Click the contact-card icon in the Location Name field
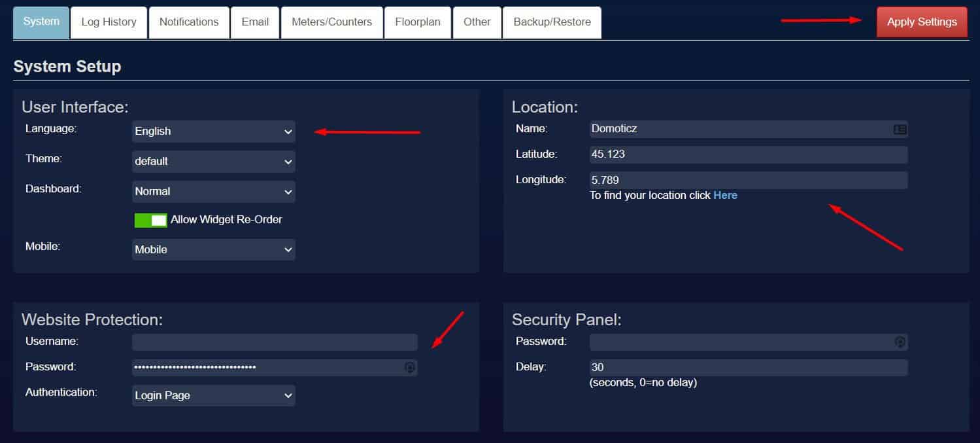 coord(901,129)
